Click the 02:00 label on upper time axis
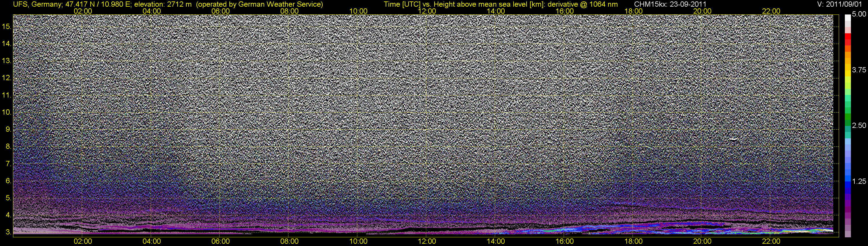868x246 pixels. coord(83,11)
